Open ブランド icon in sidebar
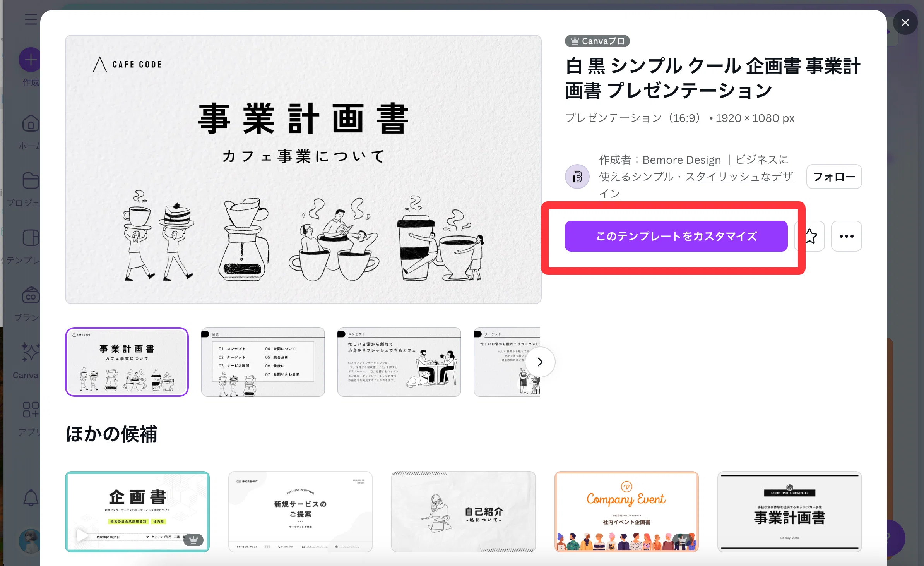 31,295
